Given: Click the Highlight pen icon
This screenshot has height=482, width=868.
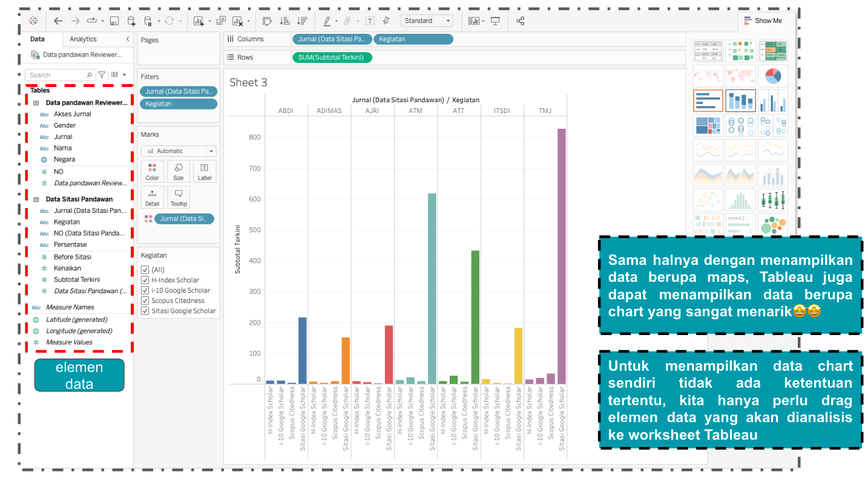Looking at the screenshot, I should 327,21.
